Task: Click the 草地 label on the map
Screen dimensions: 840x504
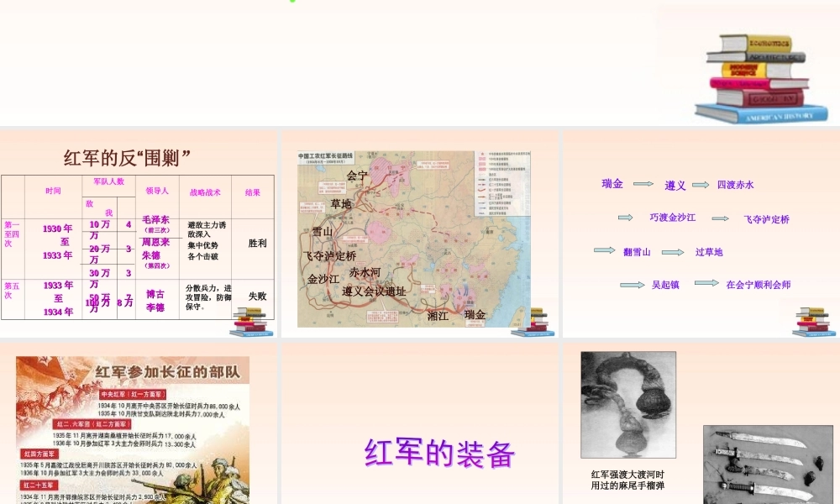Action: point(341,204)
